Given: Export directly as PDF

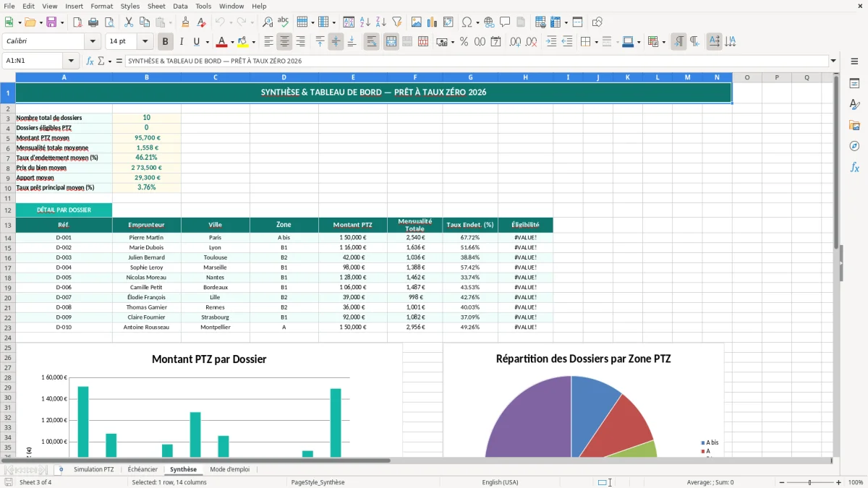Looking at the screenshot, I should point(77,22).
